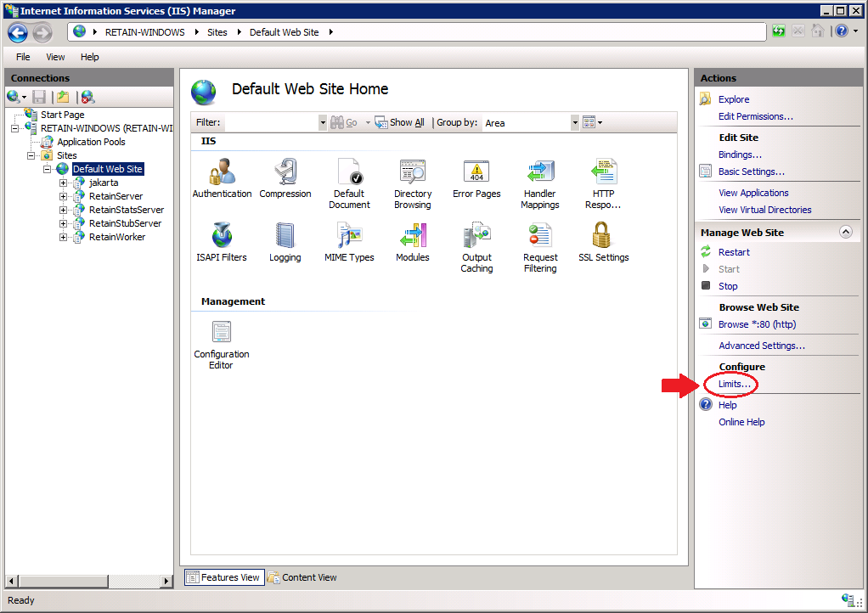Open Handler Mappings feature
The image size is (868, 613).
(x=540, y=183)
